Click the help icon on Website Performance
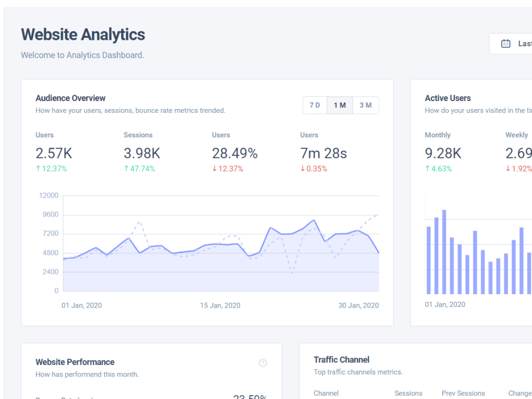This screenshot has width=532, height=399. tap(263, 363)
